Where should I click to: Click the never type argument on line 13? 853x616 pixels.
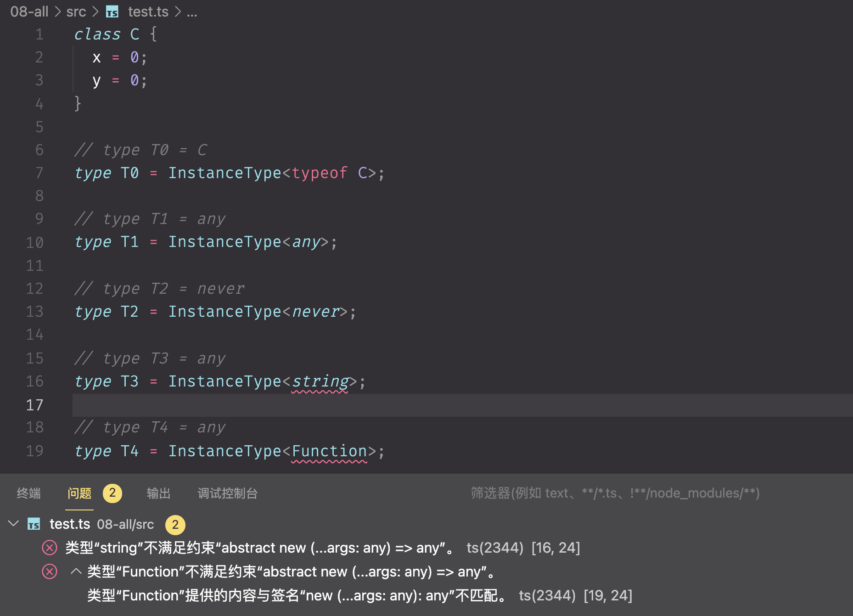pyautogui.click(x=316, y=312)
